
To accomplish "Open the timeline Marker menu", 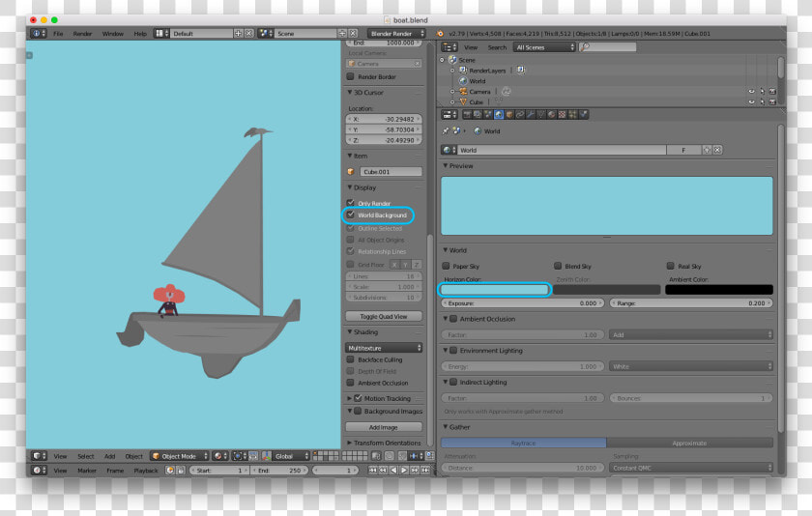I will (86, 471).
